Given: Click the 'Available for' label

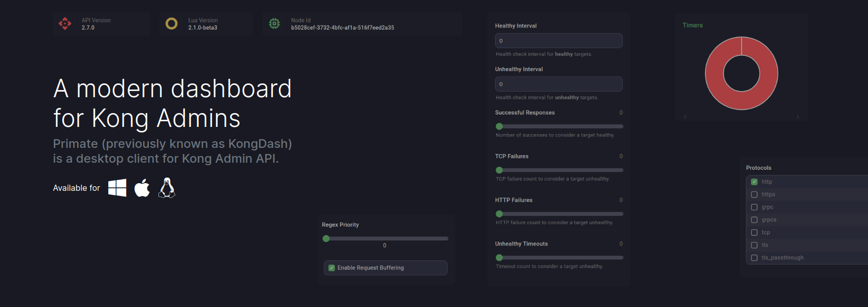Looking at the screenshot, I should pyautogui.click(x=77, y=188).
